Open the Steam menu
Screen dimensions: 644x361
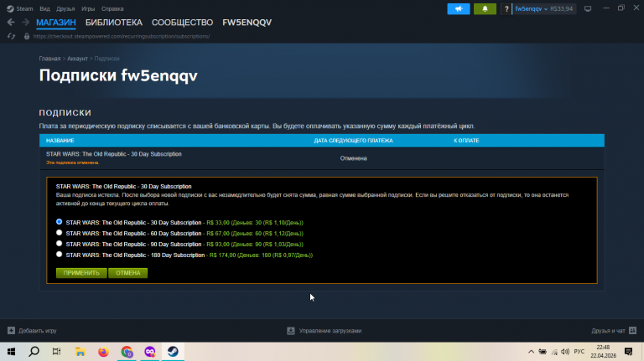tap(20, 8)
